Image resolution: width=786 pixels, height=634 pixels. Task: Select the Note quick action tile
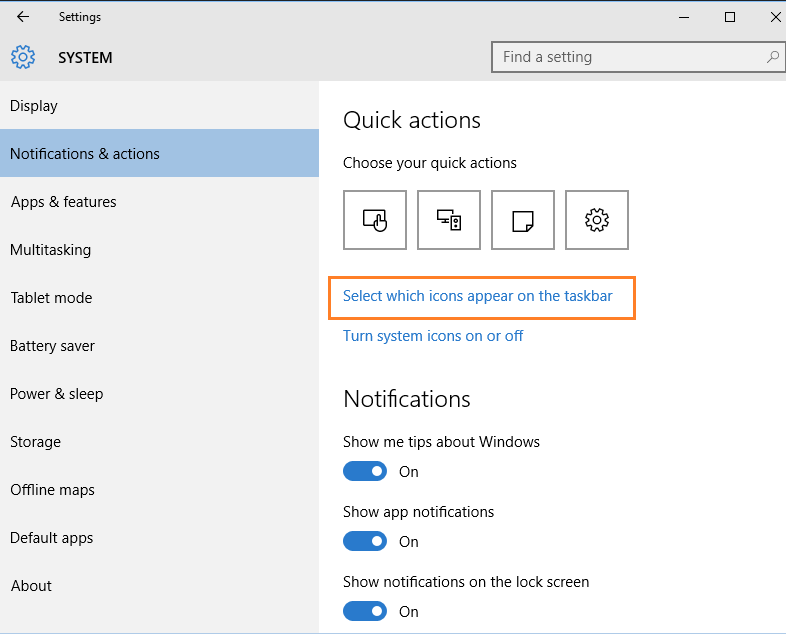click(523, 220)
